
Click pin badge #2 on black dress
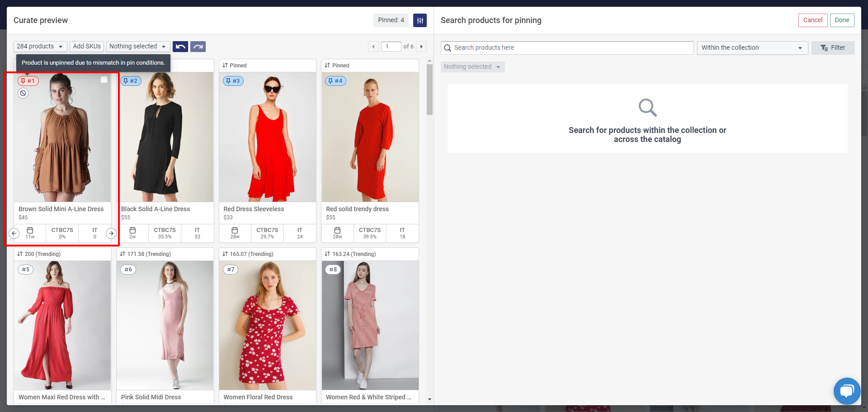tap(131, 81)
